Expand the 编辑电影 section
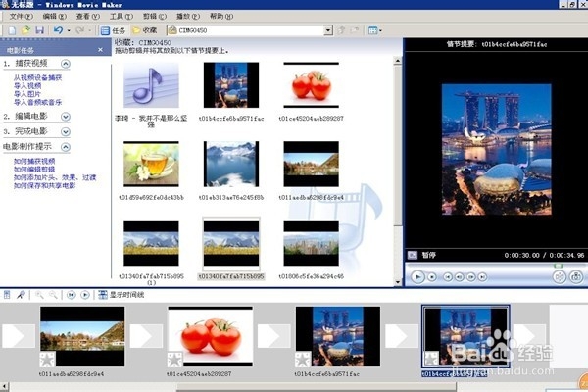 [x=66, y=117]
